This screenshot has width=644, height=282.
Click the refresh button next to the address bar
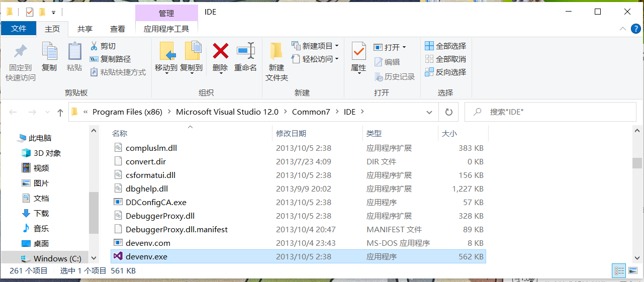coord(448,112)
